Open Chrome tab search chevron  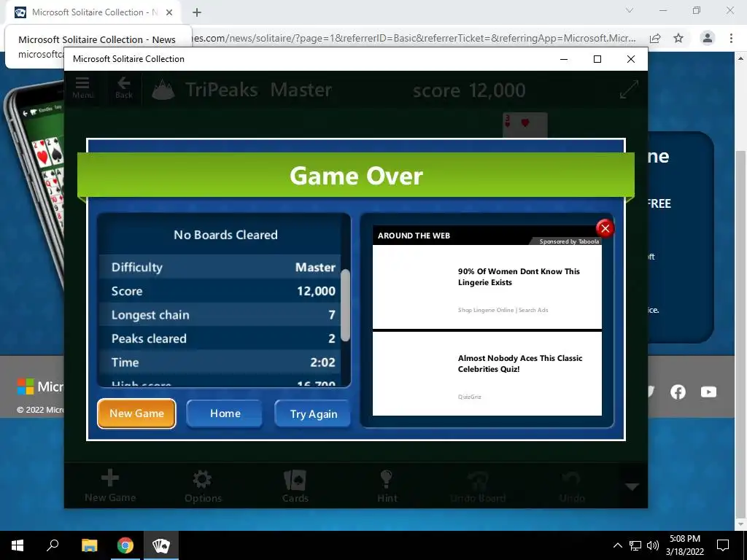pos(630,10)
